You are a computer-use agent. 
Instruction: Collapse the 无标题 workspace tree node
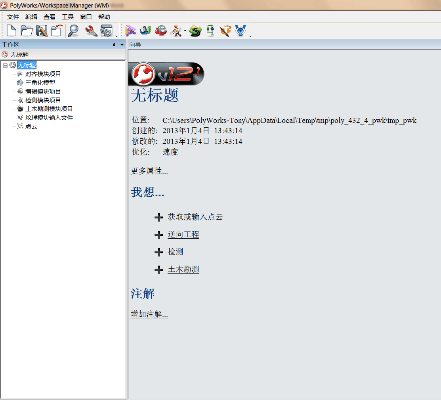(x=5, y=65)
